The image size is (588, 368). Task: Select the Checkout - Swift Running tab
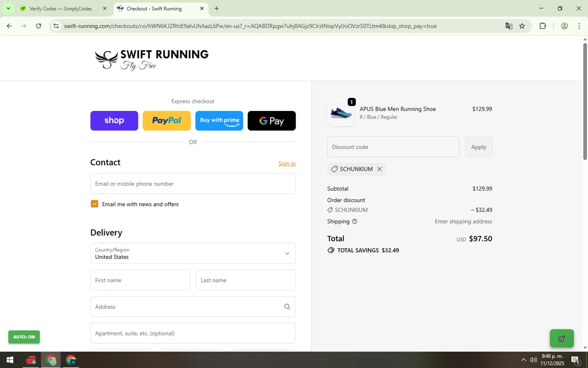tap(162, 9)
